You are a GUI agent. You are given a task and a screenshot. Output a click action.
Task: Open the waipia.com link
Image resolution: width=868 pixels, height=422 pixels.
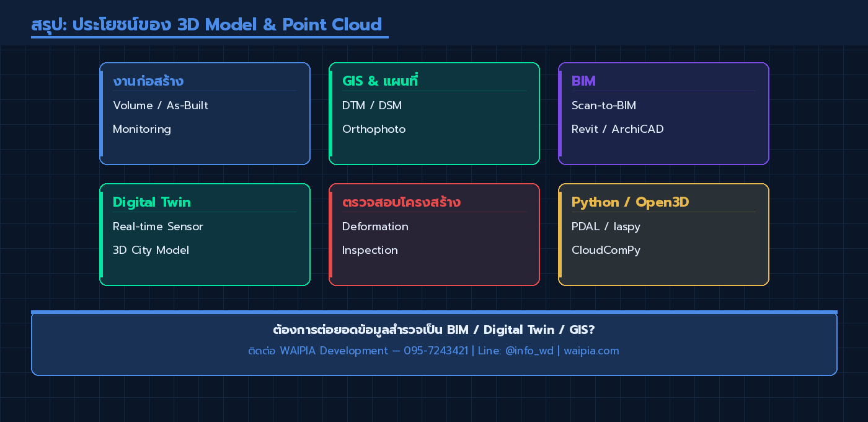(x=591, y=351)
